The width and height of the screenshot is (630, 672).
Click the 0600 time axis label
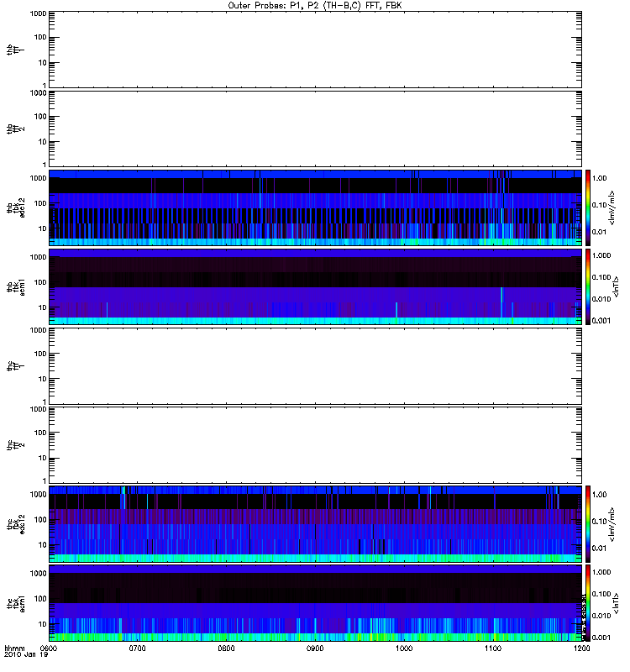[49, 648]
